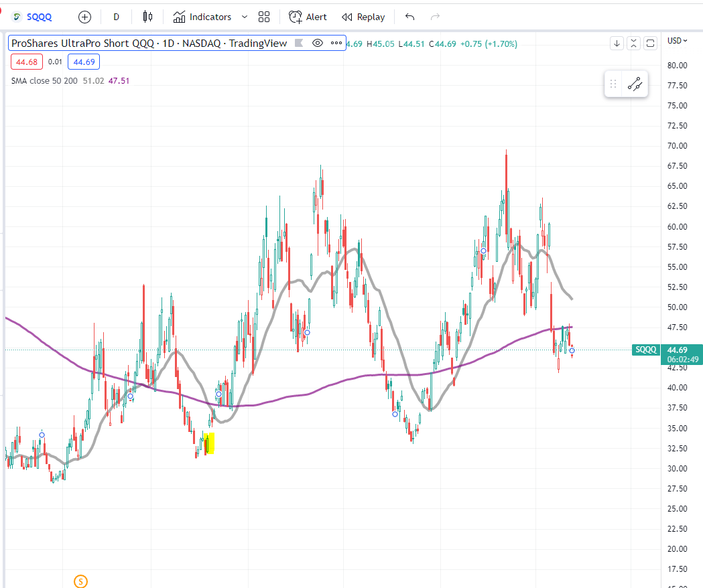This screenshot has height=588, width=703.
Task: Click the +0.75 (+1.70%) change value
Action: pyautogui.click(x=489, y=44)
